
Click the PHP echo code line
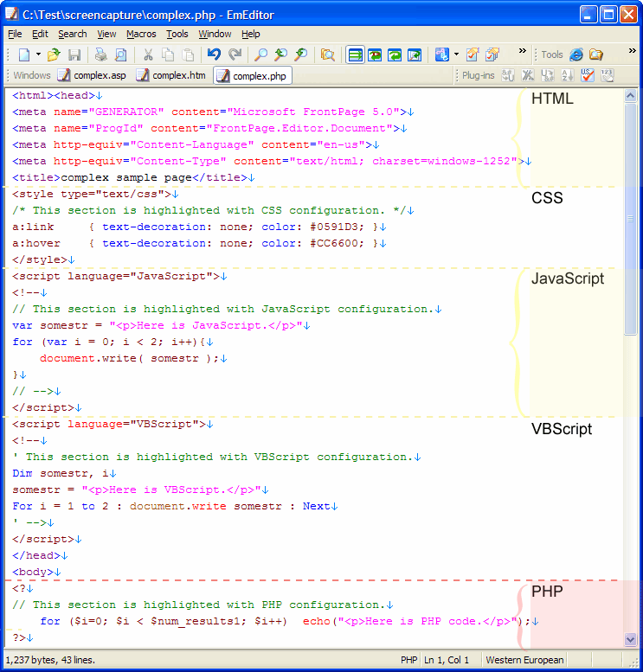pos(290,622)
